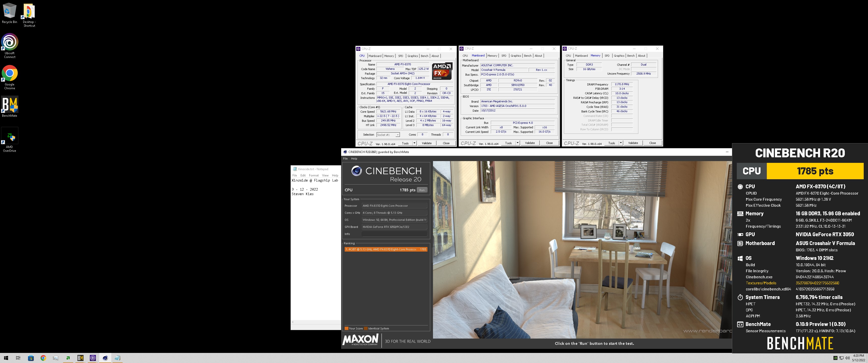The width and height of the screenshot is (868, 363).
Task: Click the AMD FX logo in CPU-Z
Action: point(442,71)
